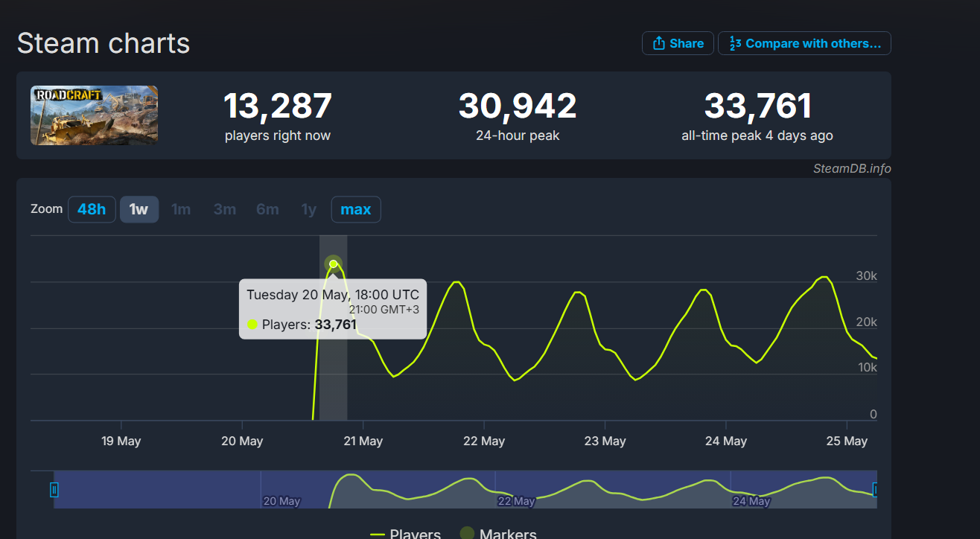The height and width of the screenshot is (539, 980).
Task: Choose the 1m zoom option
Action: point(181,209)
